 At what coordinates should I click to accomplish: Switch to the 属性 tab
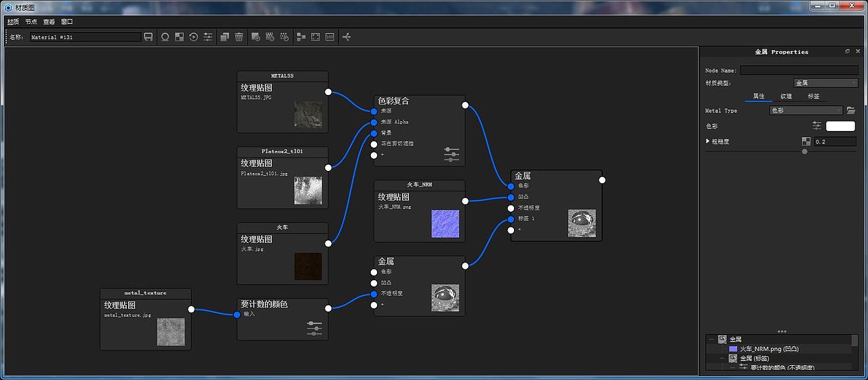759,96
